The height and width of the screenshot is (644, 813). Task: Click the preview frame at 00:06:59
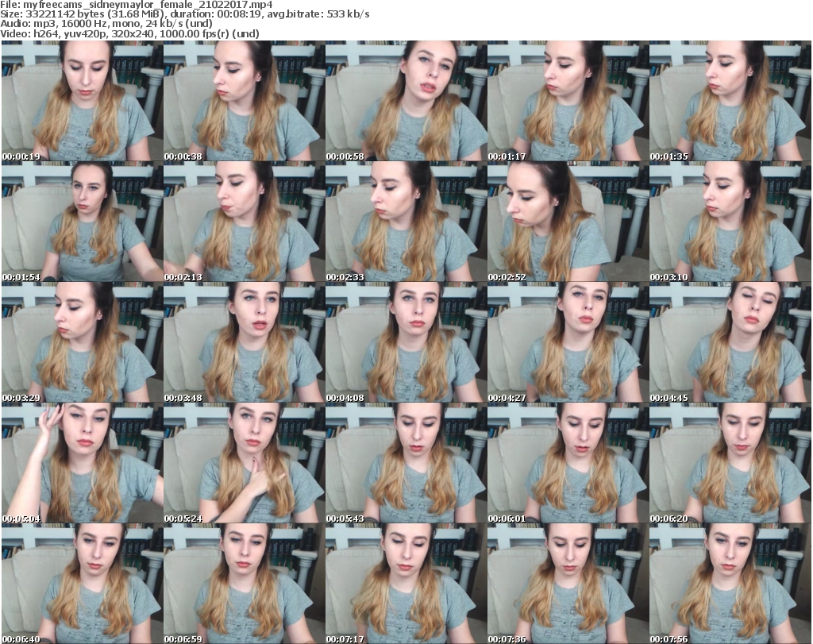click(x=245, y=584)
